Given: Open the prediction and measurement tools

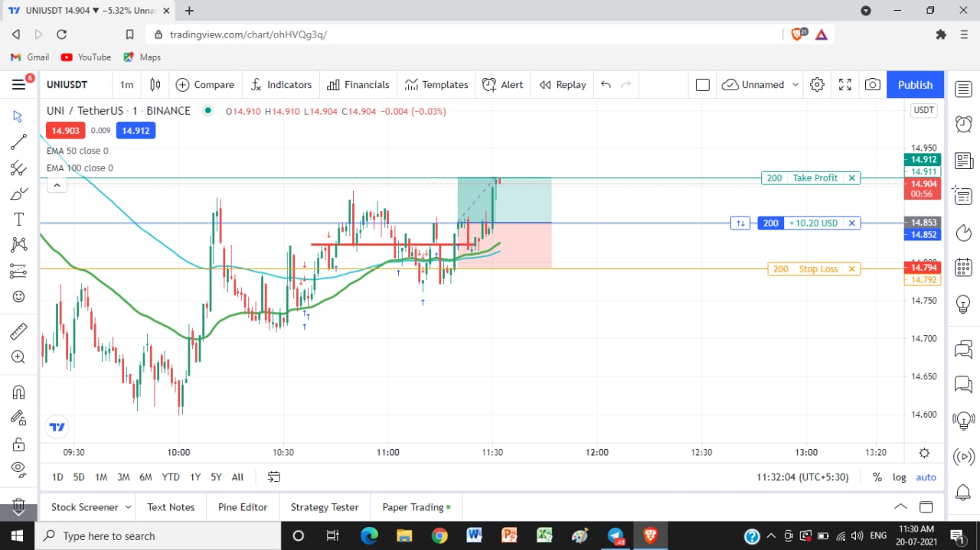Looking at the screenshot, I should pyautogui.click(x=18, y=271).
